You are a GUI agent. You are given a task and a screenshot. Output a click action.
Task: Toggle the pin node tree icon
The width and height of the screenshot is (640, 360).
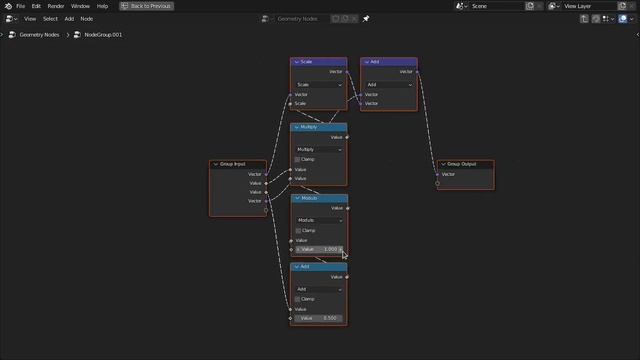tap(366, 19)
